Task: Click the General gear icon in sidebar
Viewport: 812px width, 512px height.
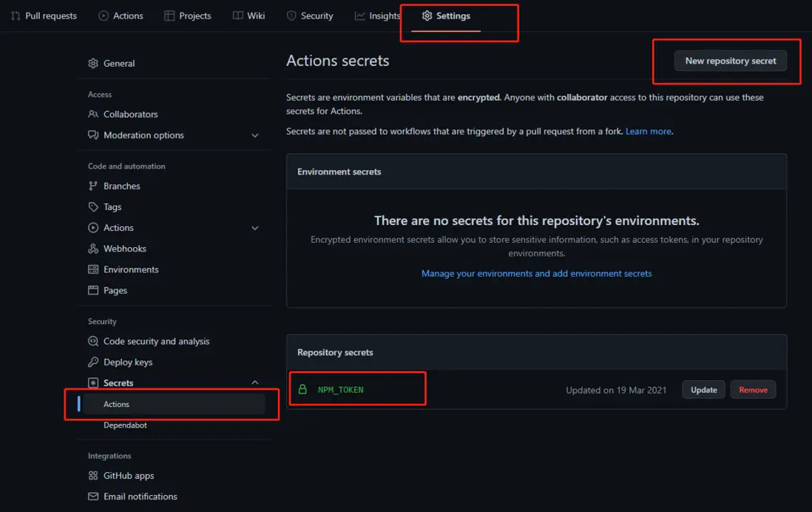Action: (x=93, y=64)
